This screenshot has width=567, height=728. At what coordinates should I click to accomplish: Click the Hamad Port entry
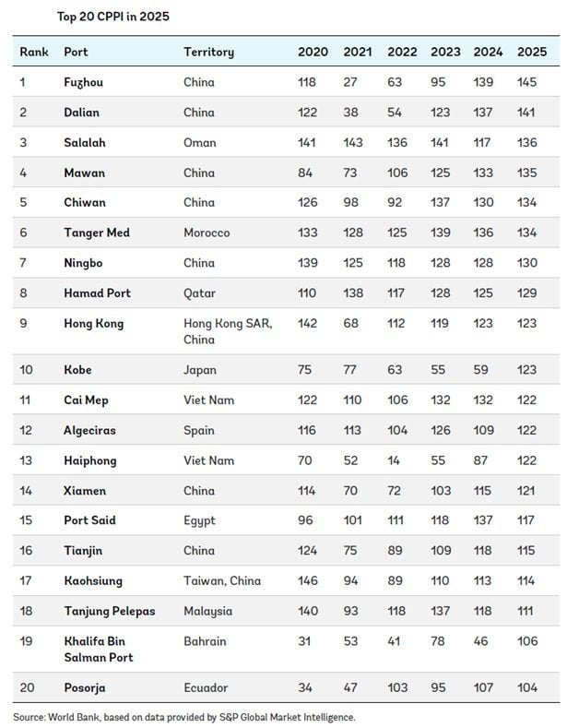pyautogui.click(x=97, y=293)
